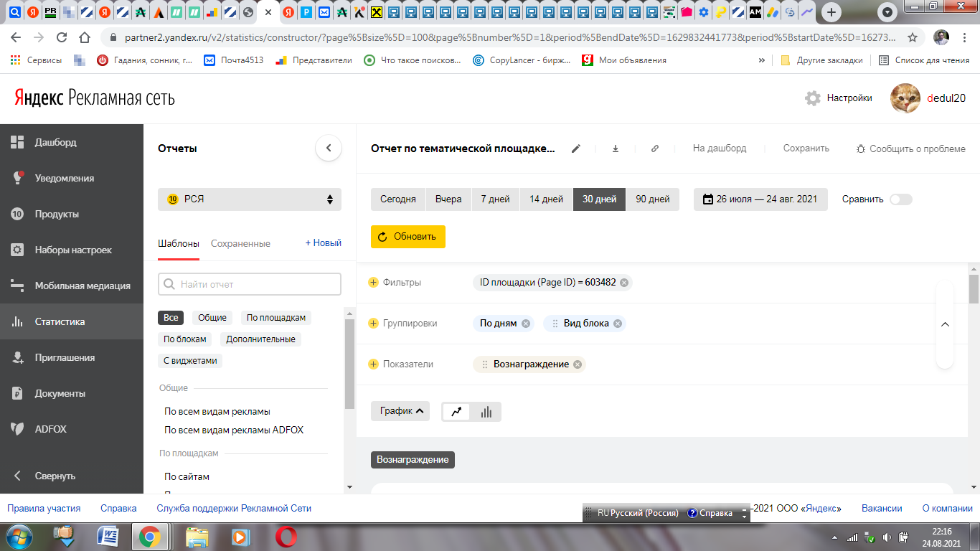Viewport: 980px width, 551px height.
Task: Select the 7 дней period
Action: [495, 199]
